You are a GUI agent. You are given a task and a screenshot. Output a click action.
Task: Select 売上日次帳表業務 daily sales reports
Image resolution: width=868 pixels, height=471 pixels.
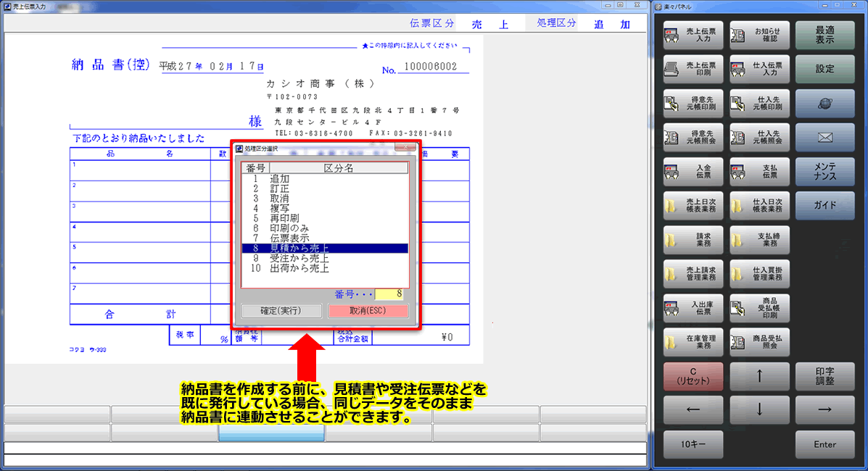pyautogui.click(x=693, y=205)
